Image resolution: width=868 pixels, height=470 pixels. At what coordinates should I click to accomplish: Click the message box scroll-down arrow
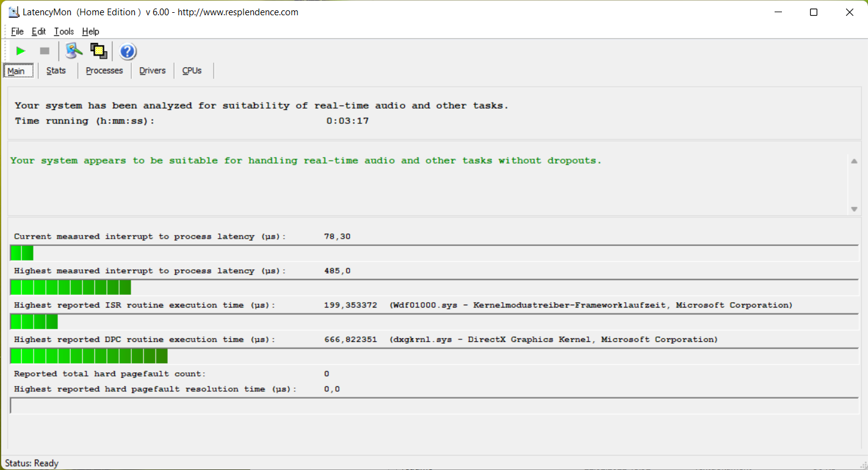click(854, 209)
